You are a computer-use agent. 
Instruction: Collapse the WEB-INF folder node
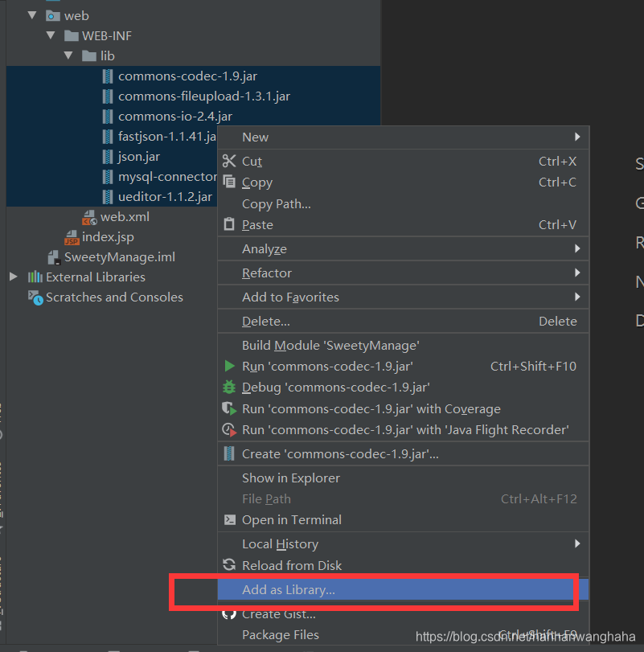pos(51,35)
